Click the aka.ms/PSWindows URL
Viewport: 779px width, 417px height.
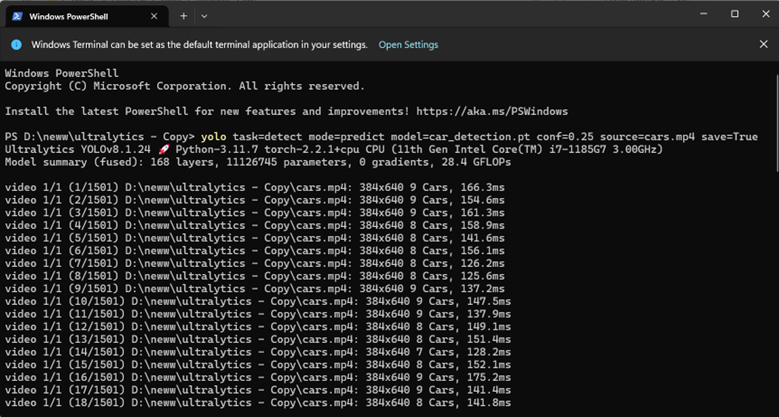coord(492,111)
